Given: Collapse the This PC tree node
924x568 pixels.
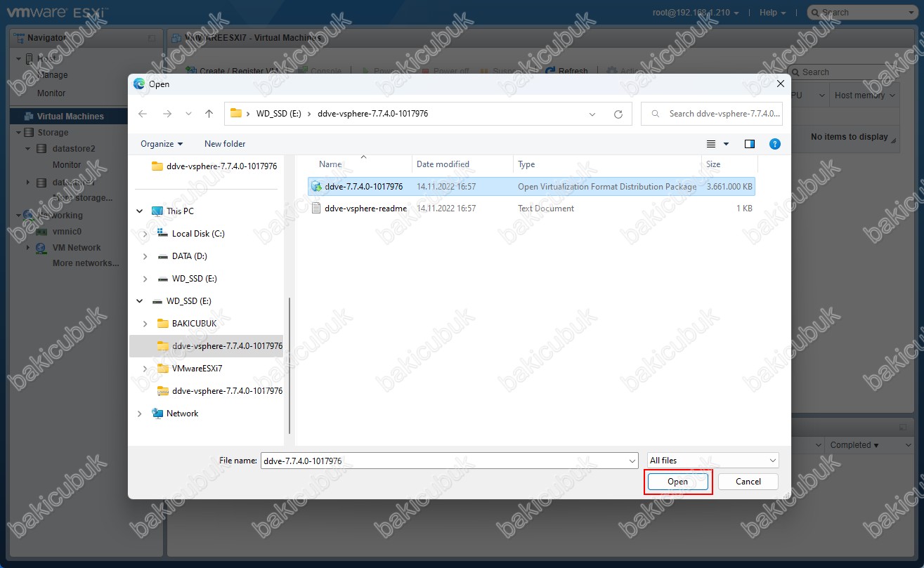Looking at the screenshot, I should point(140,211).
